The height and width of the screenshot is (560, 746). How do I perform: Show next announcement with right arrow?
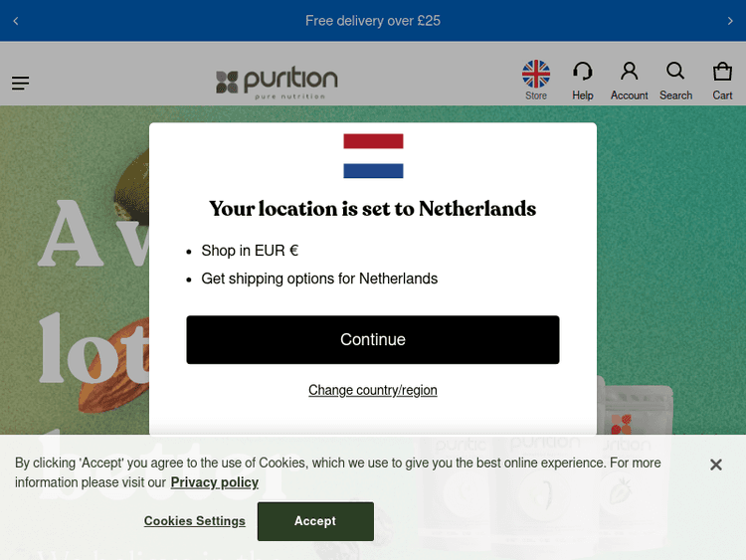click(x=730, y=21)
